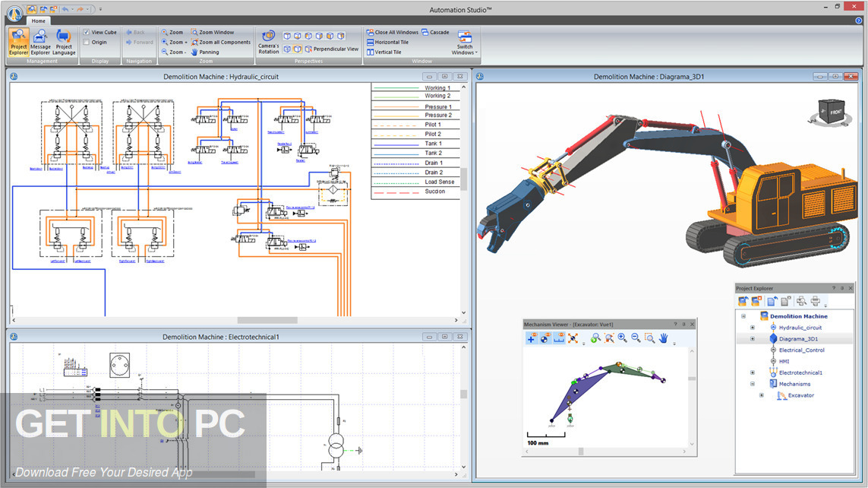
Task: Apply Horizontal Tile layout
Action: [x=387, y=42]
